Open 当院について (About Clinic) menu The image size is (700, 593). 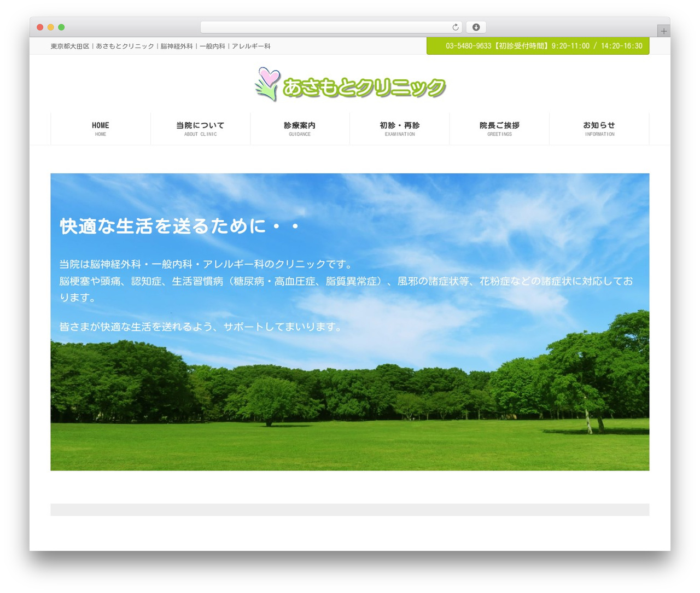click(x=200, y=129)
